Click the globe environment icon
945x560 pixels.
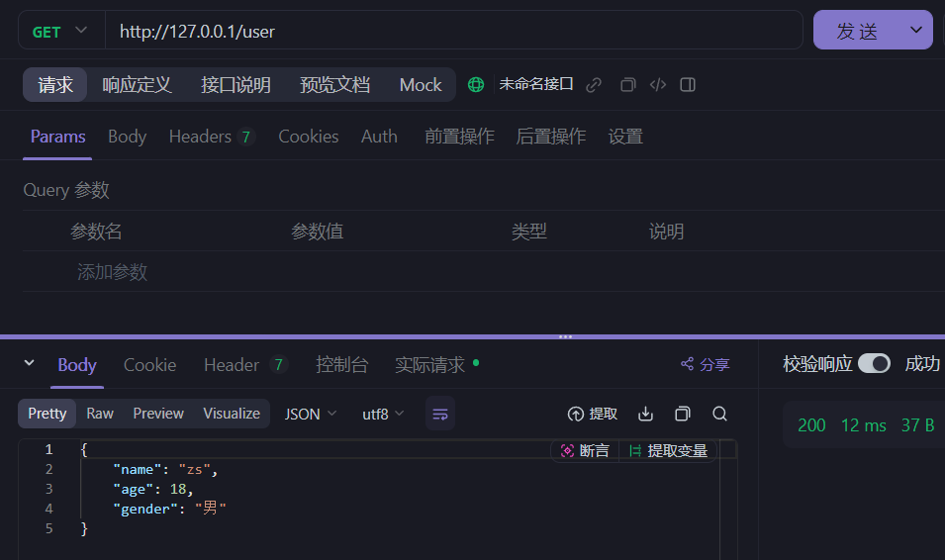tap(476, 85)
